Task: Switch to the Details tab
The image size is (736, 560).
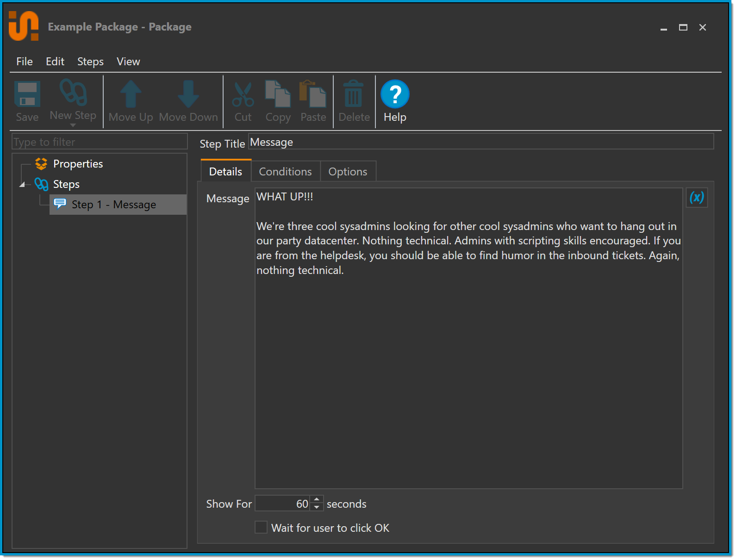Action: tap(226, 171)
